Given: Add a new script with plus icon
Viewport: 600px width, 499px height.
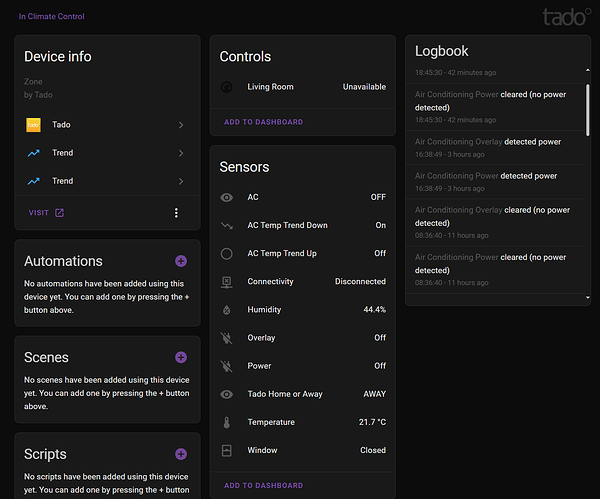Looking at the screenshot, I should 181,454.
